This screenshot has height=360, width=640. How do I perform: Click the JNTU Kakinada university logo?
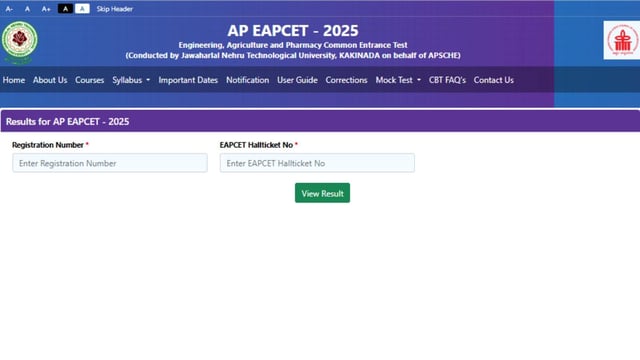(19, 42)
